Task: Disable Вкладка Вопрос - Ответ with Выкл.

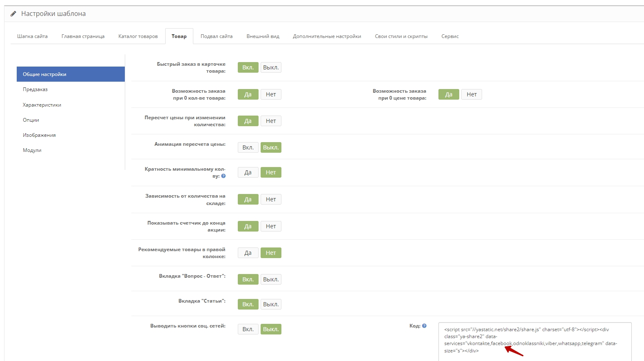Action: [x=271, y=279]
